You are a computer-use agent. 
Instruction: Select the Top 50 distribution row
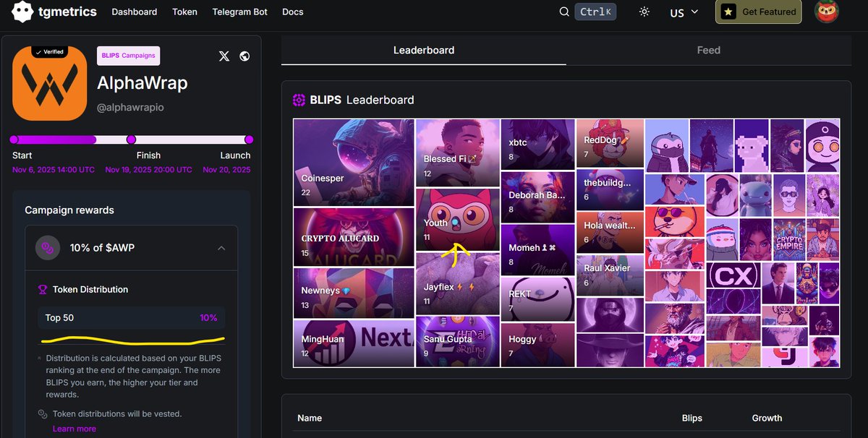coord(131,318)
